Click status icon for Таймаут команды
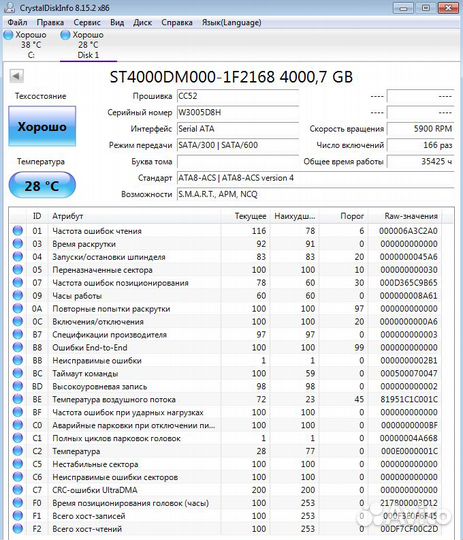Image resolution: width=463 pixels, height=540 pixels. [18, 373]
